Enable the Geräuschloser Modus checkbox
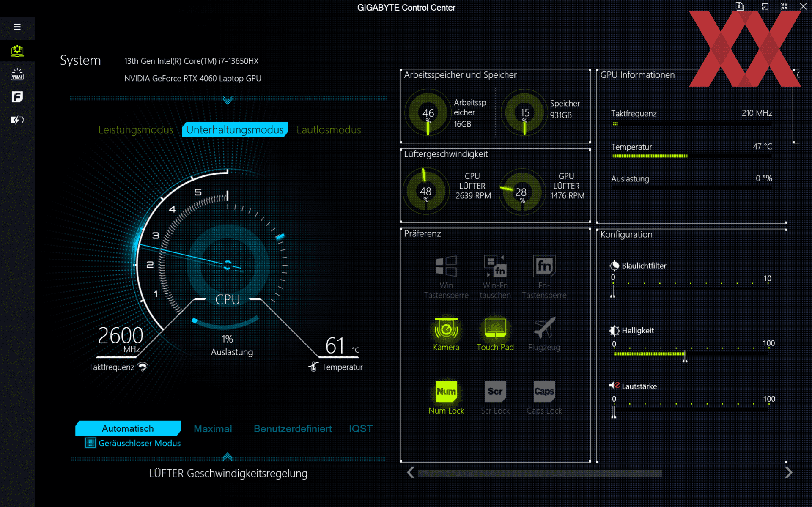This screenshot has width=812, height=507. click(x=91, y=443)
